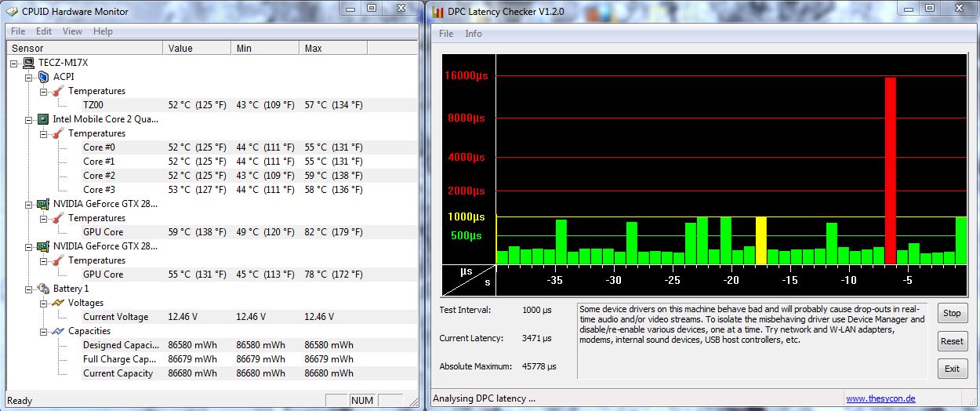Screen dimensions: 980x411
Task: Collapse the Capacities node under Battery 1
Action: tap(44, 331)
